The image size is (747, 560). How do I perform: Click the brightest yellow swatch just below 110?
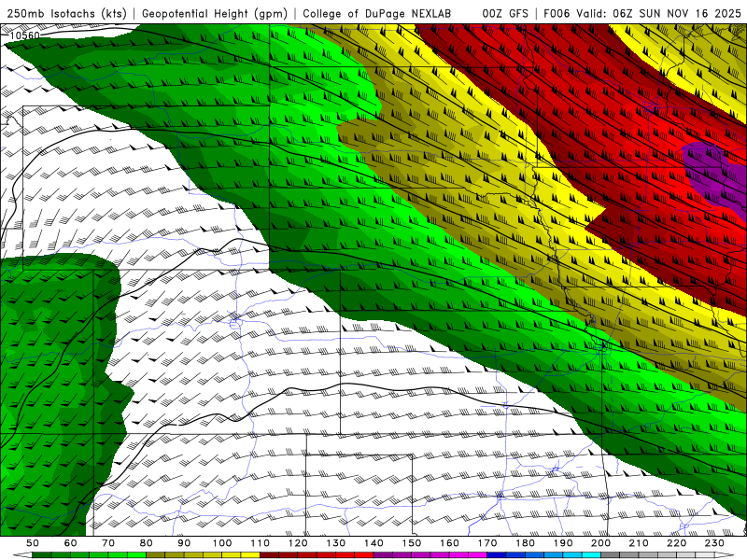(x=250, y=554)
